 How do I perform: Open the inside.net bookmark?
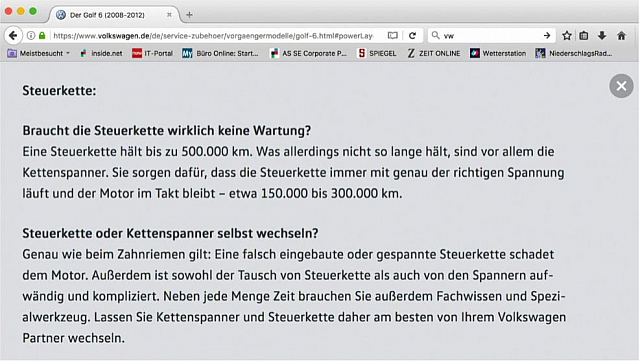101,53
